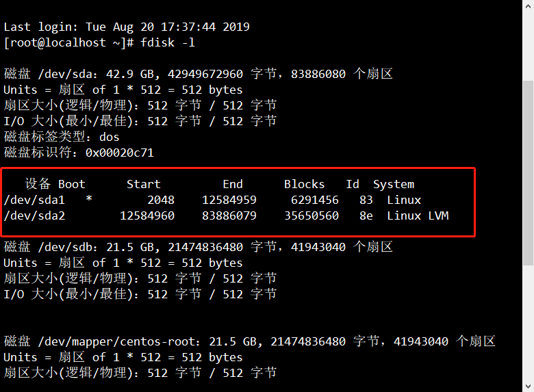The image size is (534, 392).
Task: Click the 'System' column header
Action: 394,184
